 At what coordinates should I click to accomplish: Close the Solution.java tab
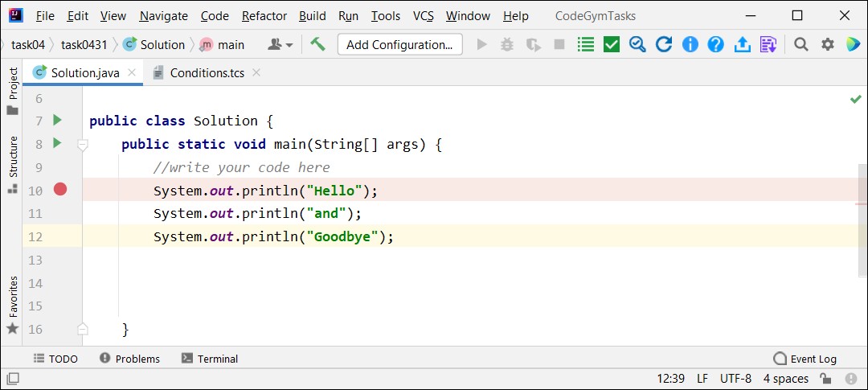pyautogui.click(x=132, y=72)
